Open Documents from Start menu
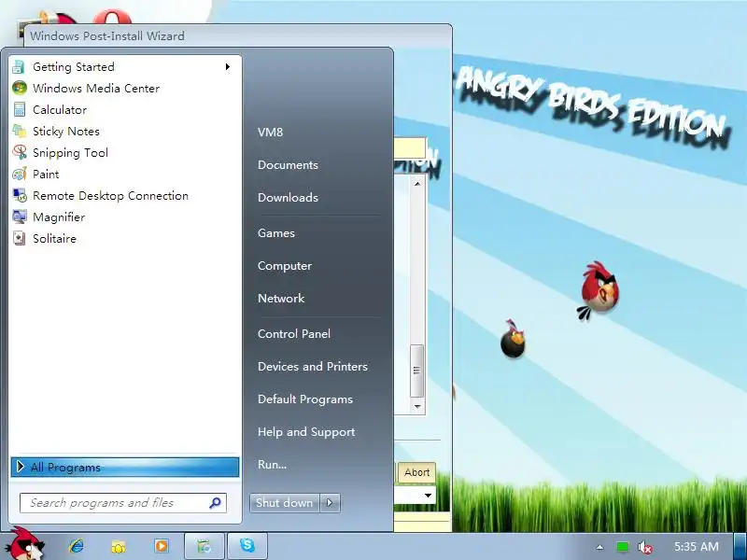 (x=288, y=165)
